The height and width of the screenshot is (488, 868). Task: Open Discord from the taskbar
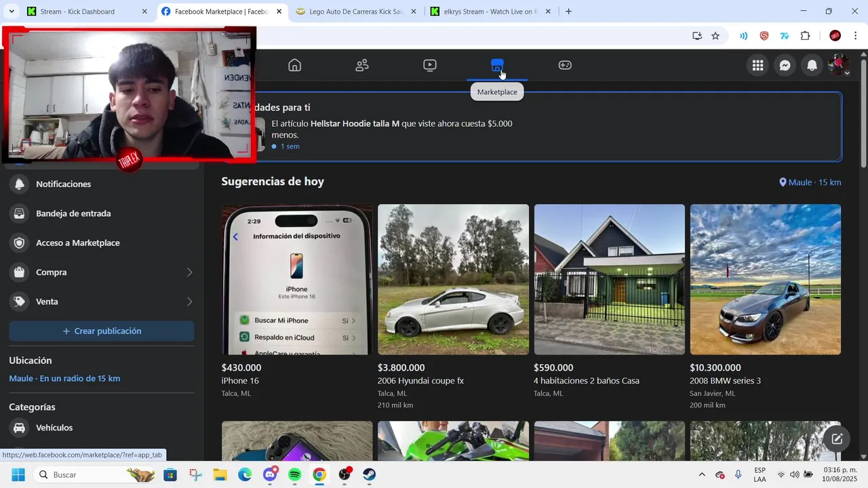(x=270, y=474)
